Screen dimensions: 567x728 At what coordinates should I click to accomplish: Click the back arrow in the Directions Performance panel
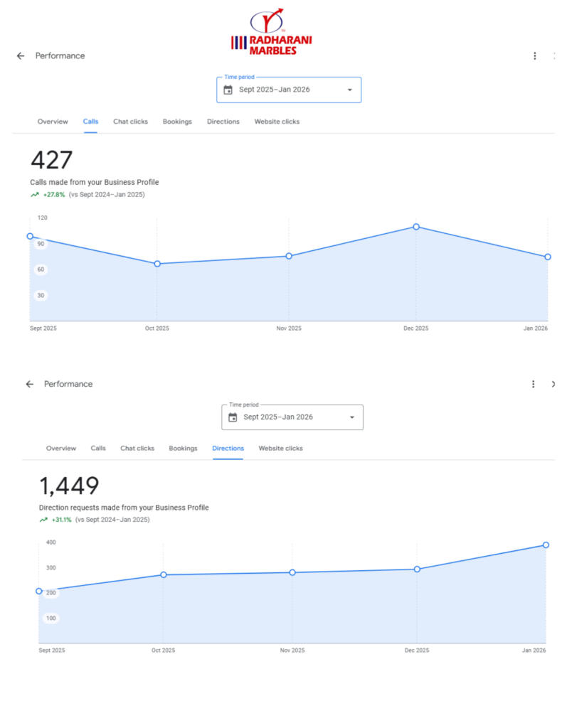30,384
